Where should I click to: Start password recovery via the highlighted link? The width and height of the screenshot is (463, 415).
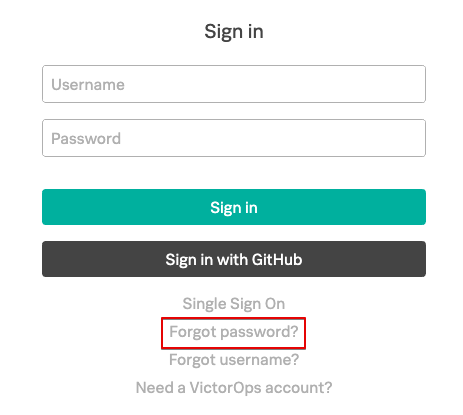(234, 332)
